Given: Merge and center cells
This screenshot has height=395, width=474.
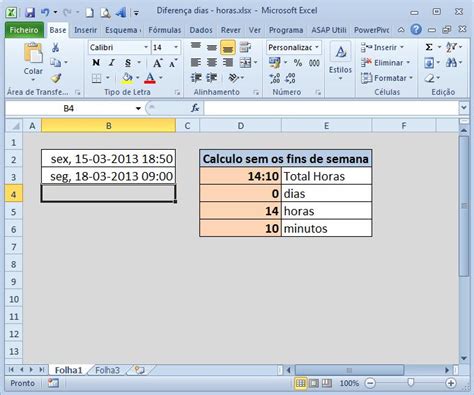Looking at the screenshot, I should point(246,63).
